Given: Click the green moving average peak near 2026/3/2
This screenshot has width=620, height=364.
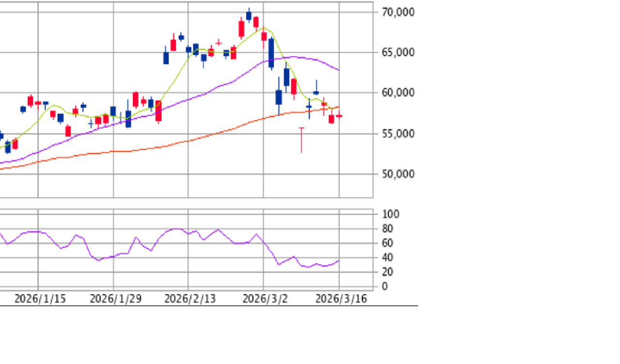Looking at the screenshot, I should (263, 28).
